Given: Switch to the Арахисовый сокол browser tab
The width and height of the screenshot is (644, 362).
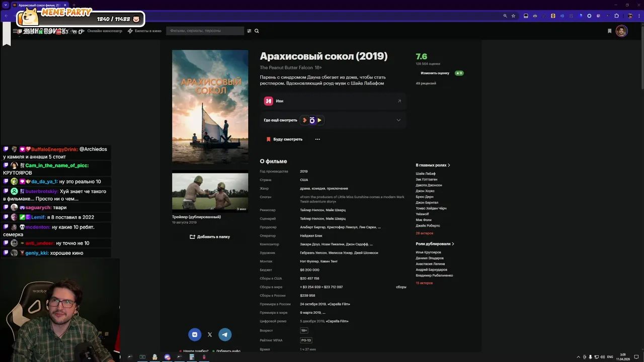Looking at the screenshot, I should [x=39, y=5].
